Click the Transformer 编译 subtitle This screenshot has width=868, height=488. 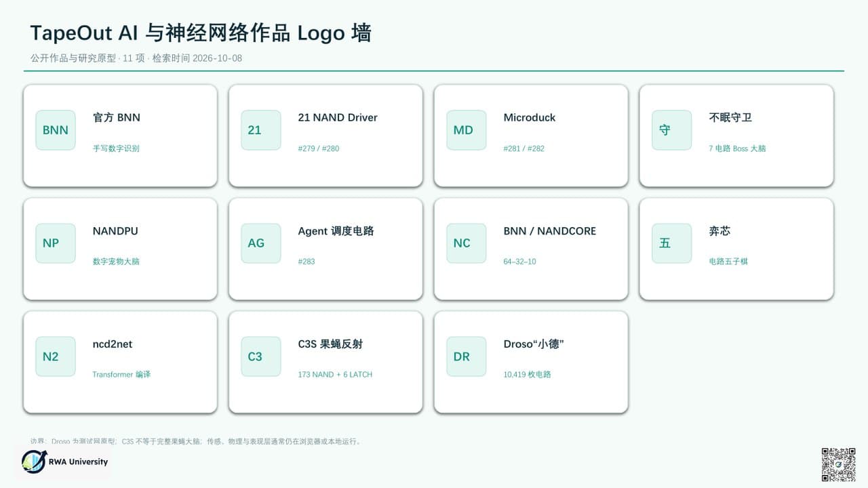coord(121,374)
